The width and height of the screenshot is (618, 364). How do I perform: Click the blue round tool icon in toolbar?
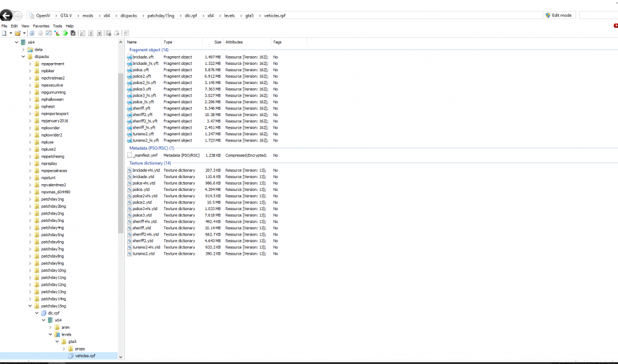[32, 33]
